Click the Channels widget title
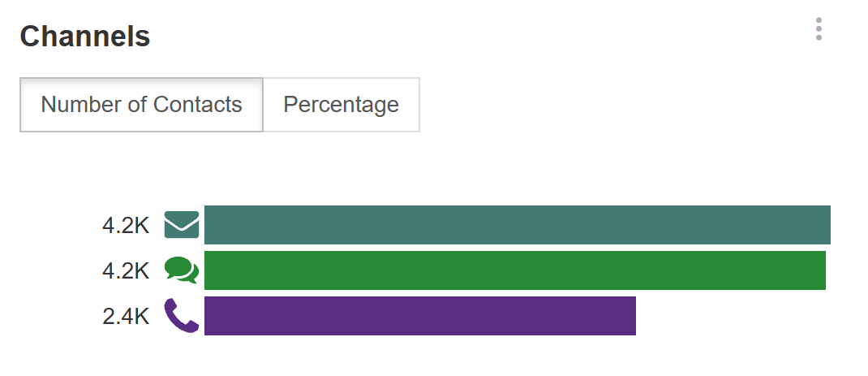 click(x=85, y=37)
